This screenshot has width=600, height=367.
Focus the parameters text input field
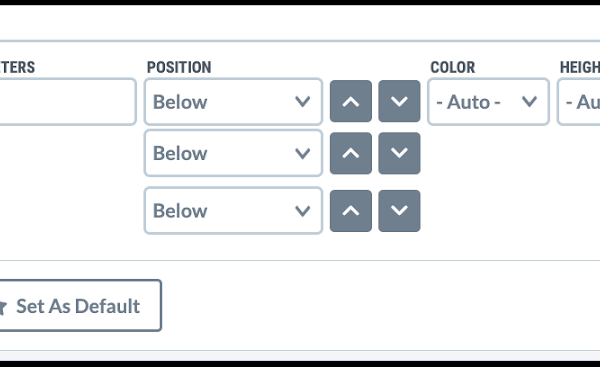(x=68, y=102)
